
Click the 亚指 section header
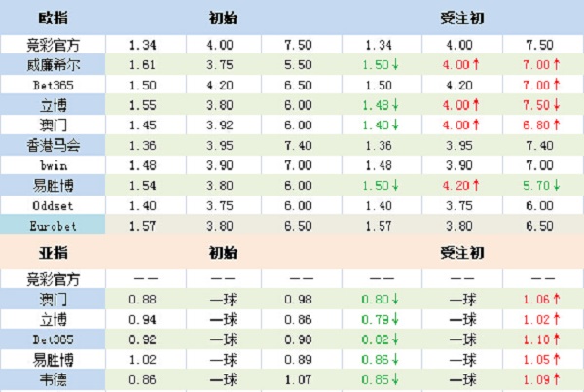pos(54,253)
